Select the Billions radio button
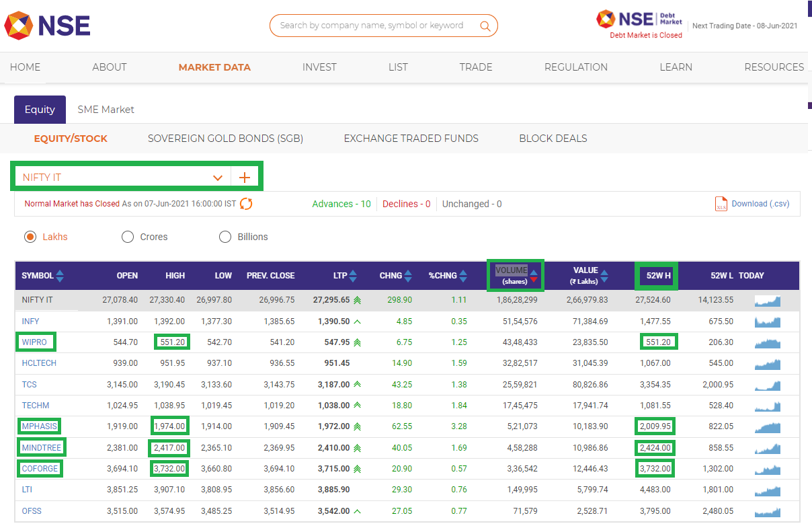Screen dimensions: 812x528 [225, 237]
